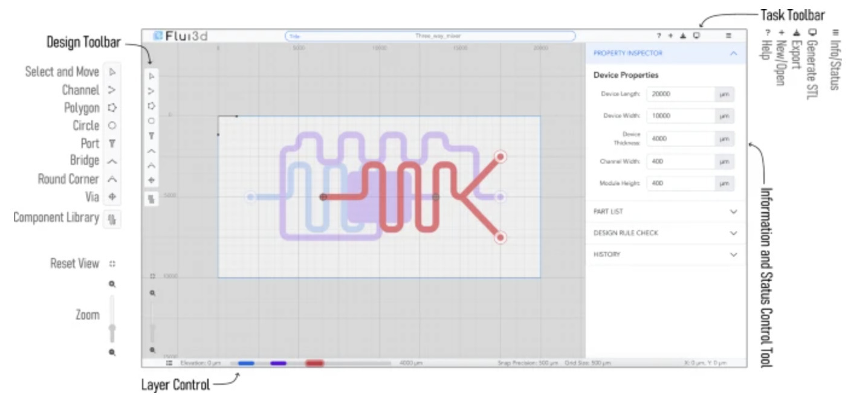Activate the Round Corner tool
The width and height of the screenshot is (868, 395).
pyautogui.click(x=152, y=165)
